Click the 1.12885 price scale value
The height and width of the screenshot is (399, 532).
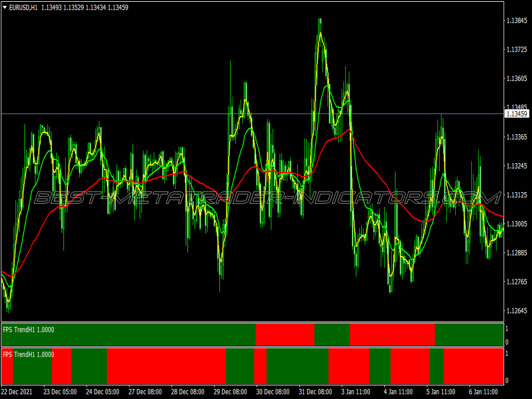(x=517, y=253)
